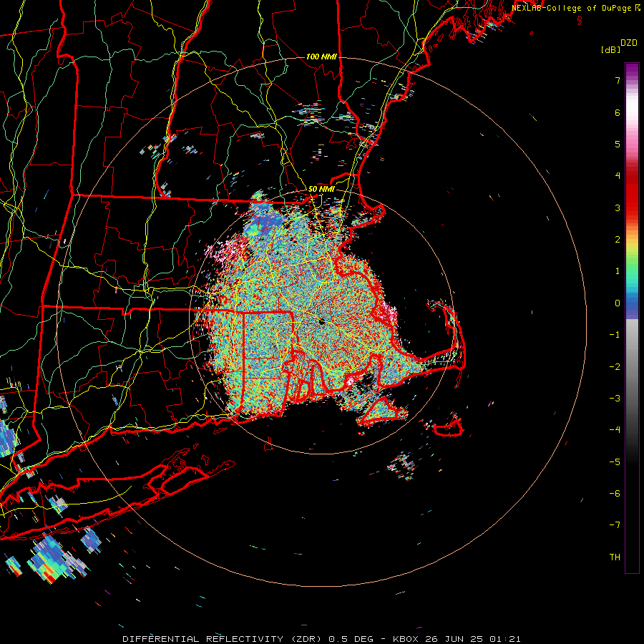Click the 5 value on color scale
This screenshot has height=644, width=644.
[618, 144]
